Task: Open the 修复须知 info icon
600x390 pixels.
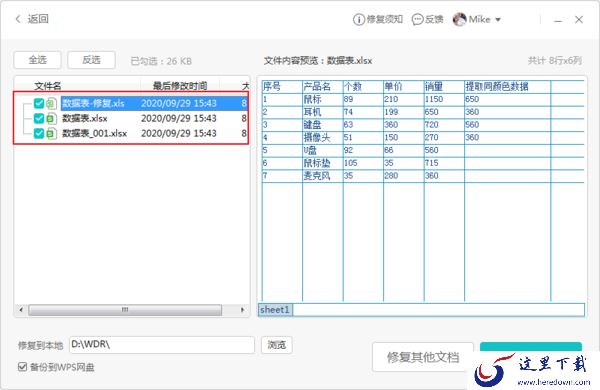Action: (359, 20)
